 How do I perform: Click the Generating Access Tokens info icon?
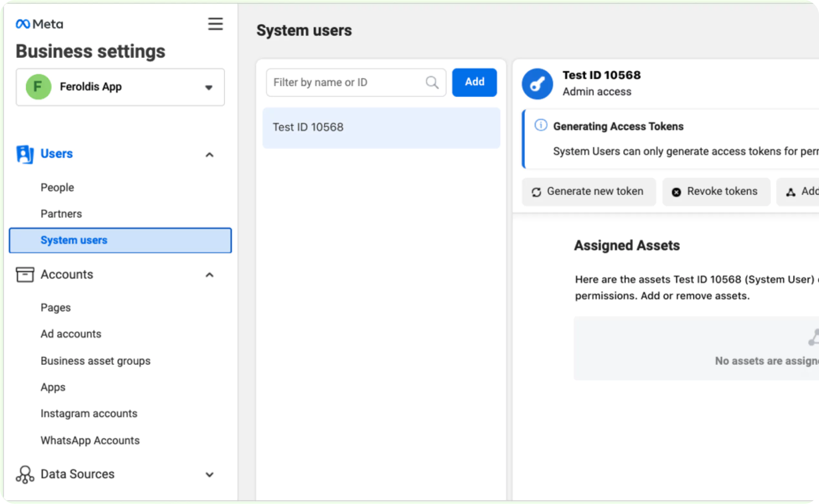pyautogui.click(x=541, y=125)
